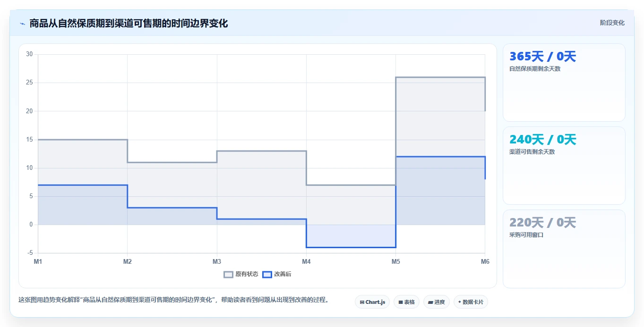The width and height of the screenshot is (644, 327).
Task: Click the M2 x-axis label
Action: tap(127, 261)
